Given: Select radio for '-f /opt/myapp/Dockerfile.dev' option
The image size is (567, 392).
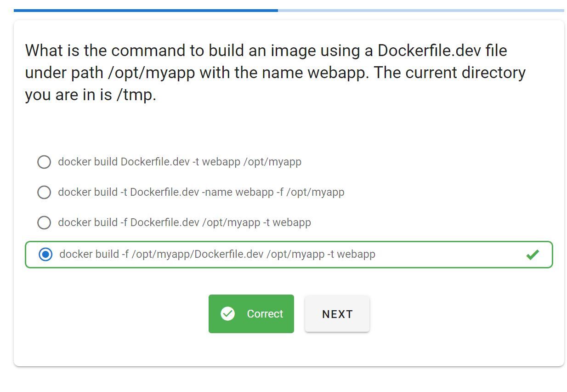Looking at the screenshot, I should pos(45,254).
